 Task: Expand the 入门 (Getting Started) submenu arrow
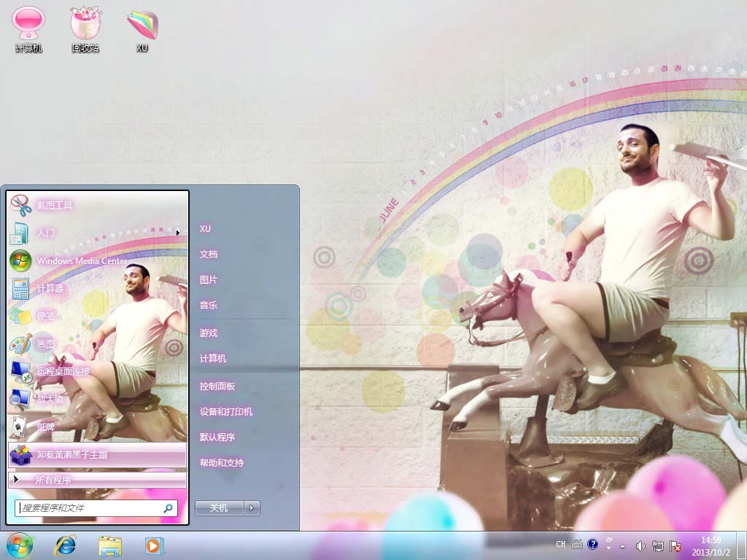click(177, 233)
